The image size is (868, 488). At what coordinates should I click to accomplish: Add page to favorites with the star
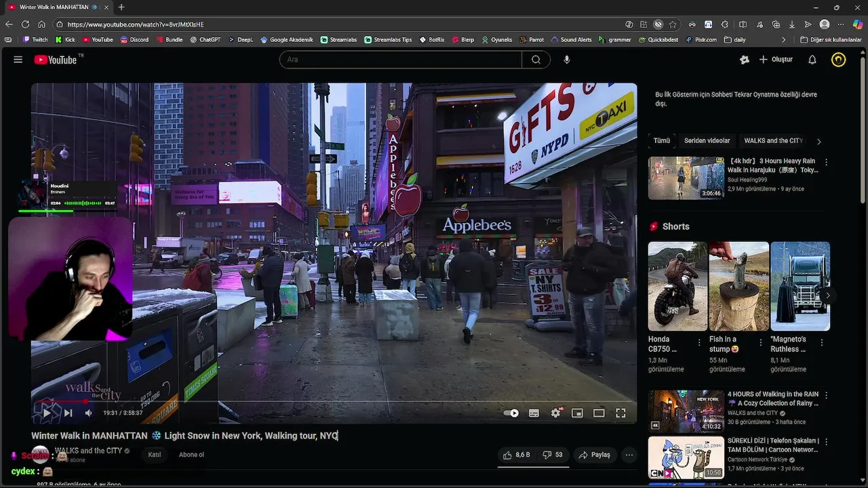click(673, 24)
